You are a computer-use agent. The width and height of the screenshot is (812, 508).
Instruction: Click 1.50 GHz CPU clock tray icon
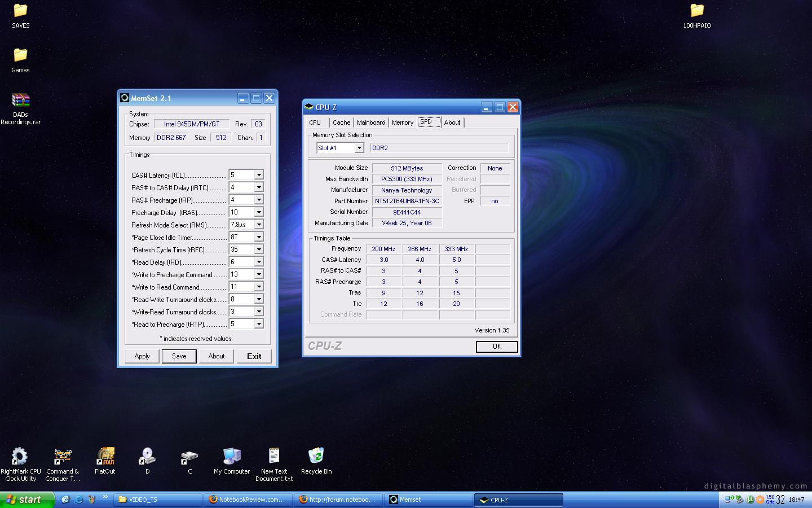770,500
